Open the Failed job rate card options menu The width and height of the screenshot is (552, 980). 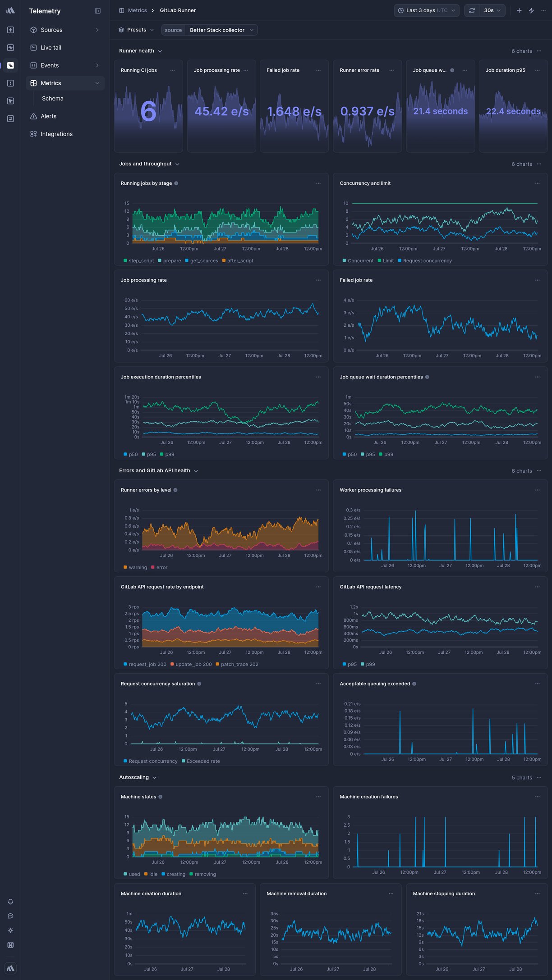coord(318,70)
